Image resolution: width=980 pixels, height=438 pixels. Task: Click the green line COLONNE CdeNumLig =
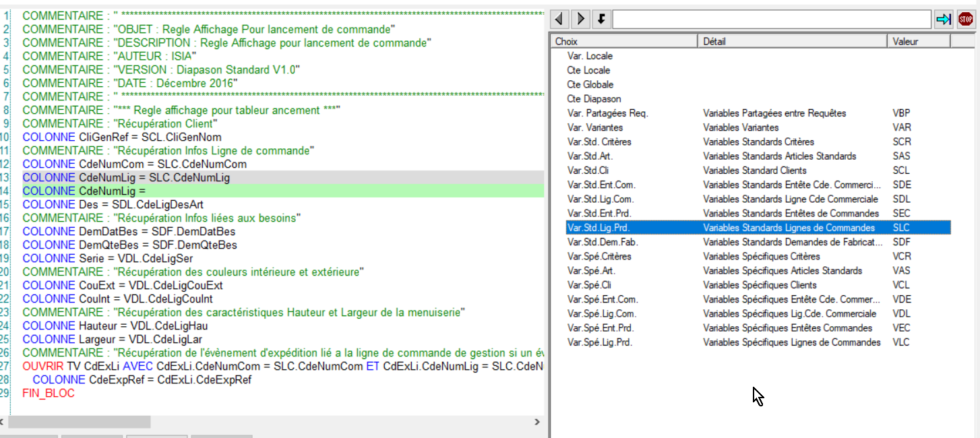coord(84,191)
